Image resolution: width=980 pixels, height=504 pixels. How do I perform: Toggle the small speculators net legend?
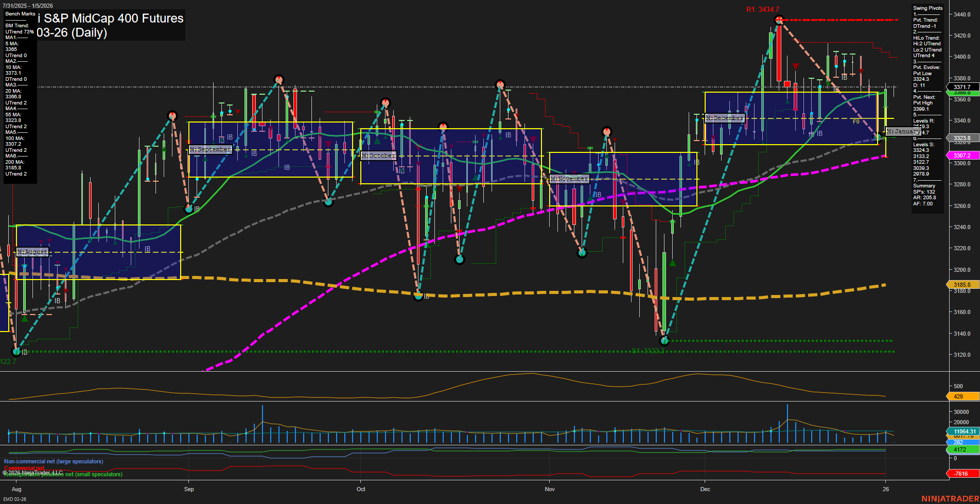(x=62, y=474)
